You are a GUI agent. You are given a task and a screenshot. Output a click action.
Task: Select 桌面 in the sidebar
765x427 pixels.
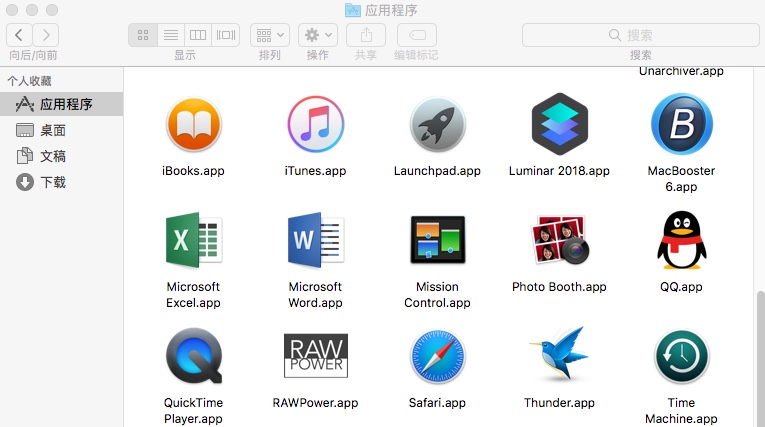(61, 130)
